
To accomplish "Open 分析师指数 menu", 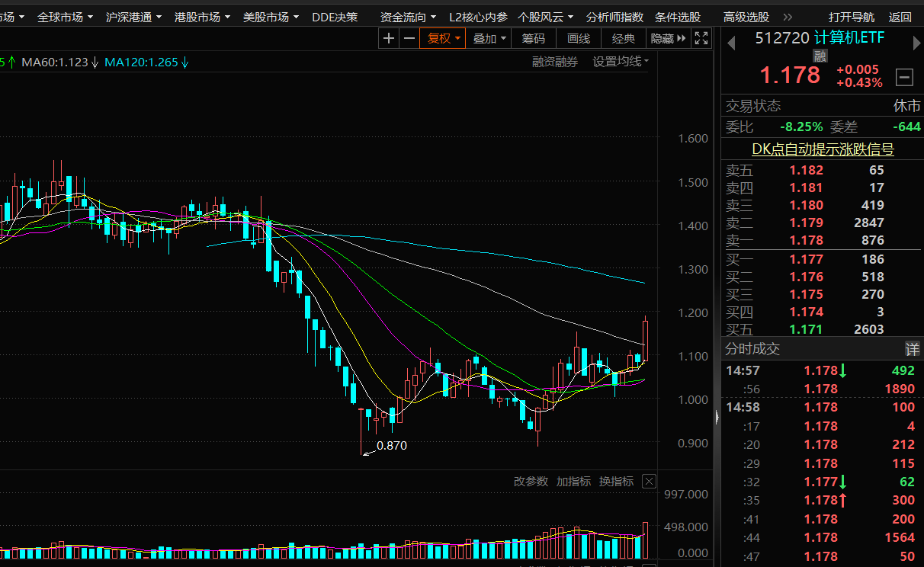I will (614, 17).
